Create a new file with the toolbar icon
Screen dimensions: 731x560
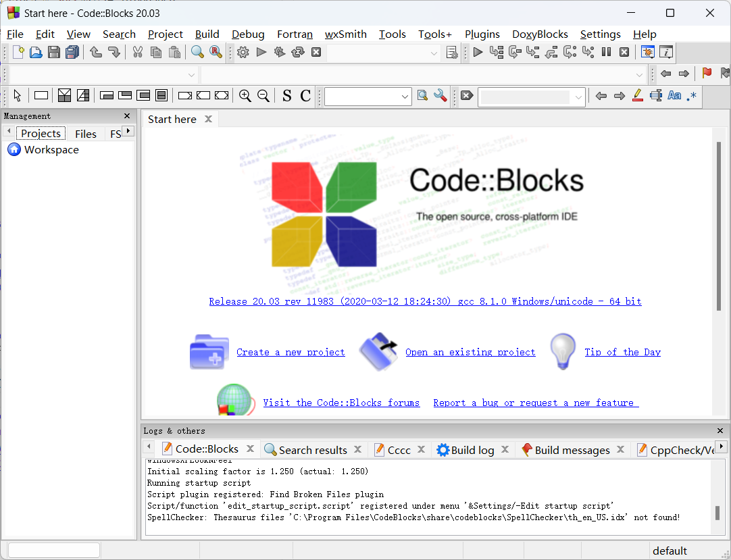(x=18, y=52)
